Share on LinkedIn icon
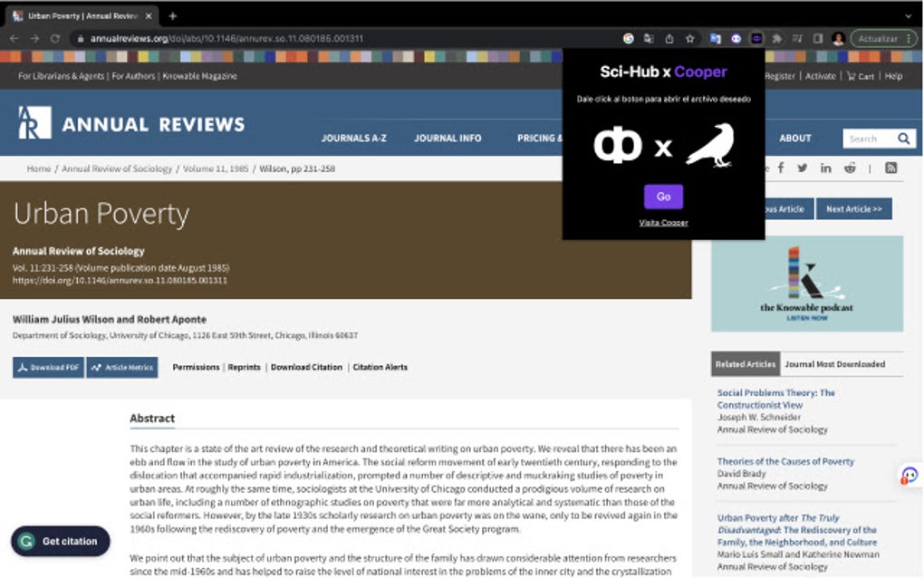 [x=825, y=168]
